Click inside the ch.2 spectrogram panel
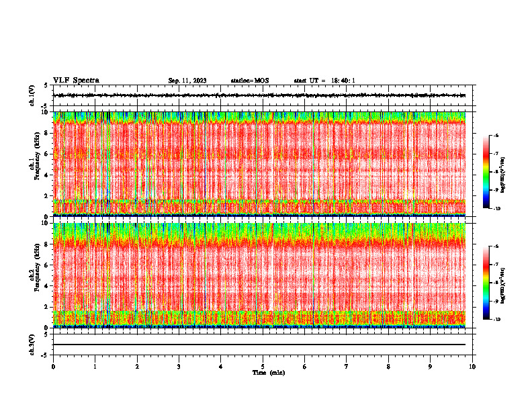The height and width of the screenshot is (411, 532). 259,275
